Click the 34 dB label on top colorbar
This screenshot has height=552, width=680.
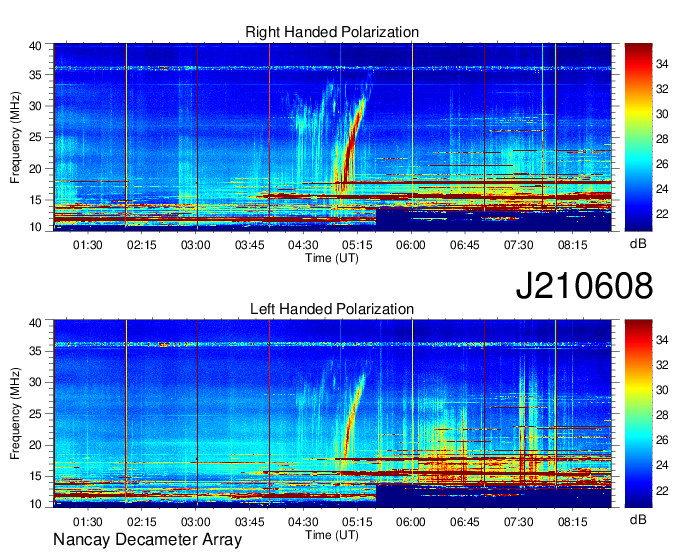(x=662, y=64)
